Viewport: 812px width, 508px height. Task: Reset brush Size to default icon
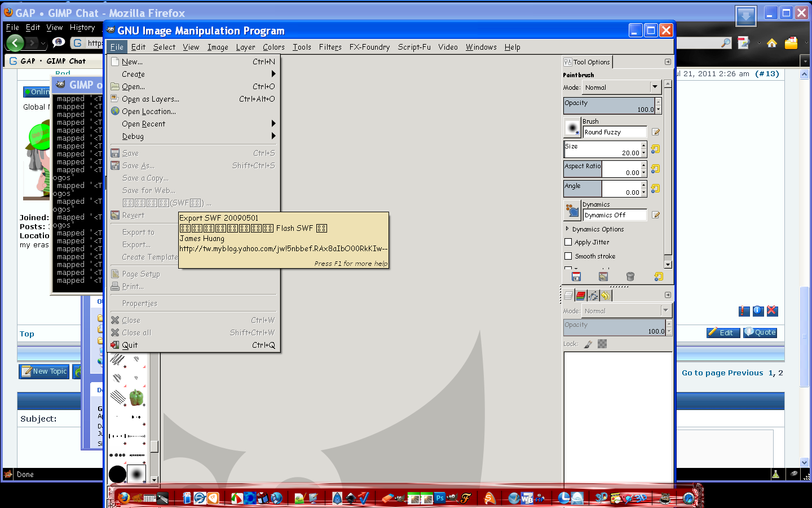coord(655,149)
